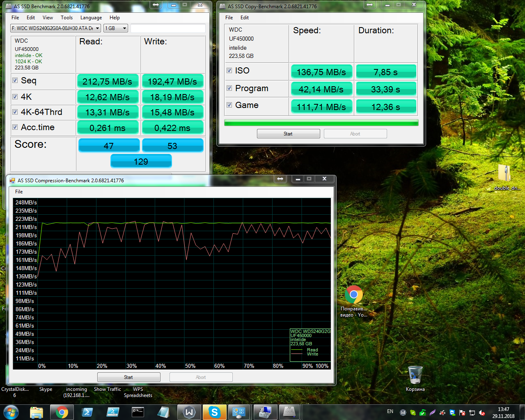Image resolution: width=525 pixels, height=420 pixels.
Task: Click the double-arrow button in the Copy-Benchmark title bar
Action: 369,5
